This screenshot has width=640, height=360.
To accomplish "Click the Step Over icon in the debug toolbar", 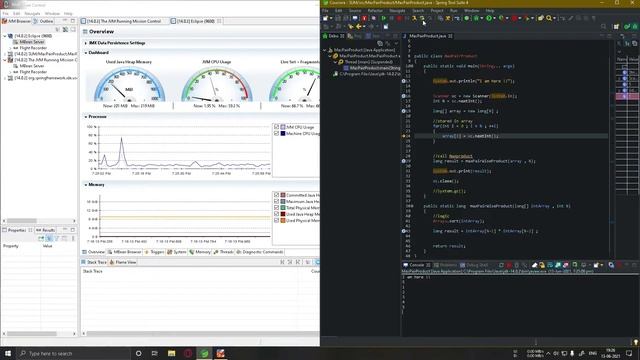I will click(422, 18).
